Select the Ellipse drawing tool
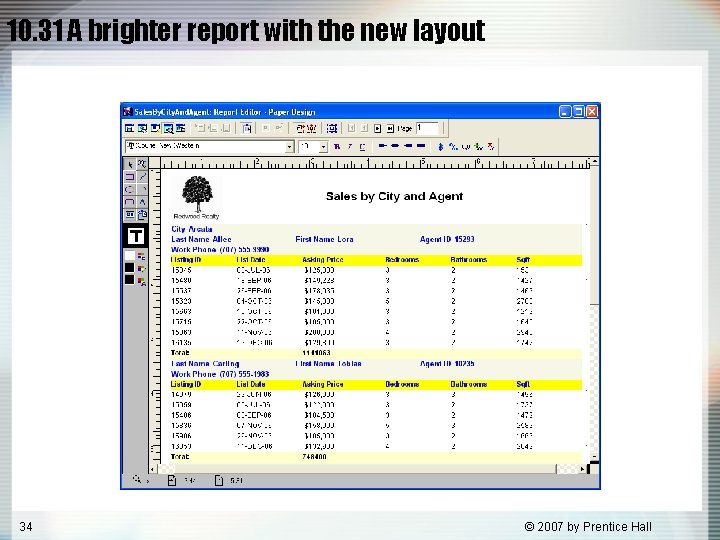Screen dimensions: 720x540 [x=130, y=189]
